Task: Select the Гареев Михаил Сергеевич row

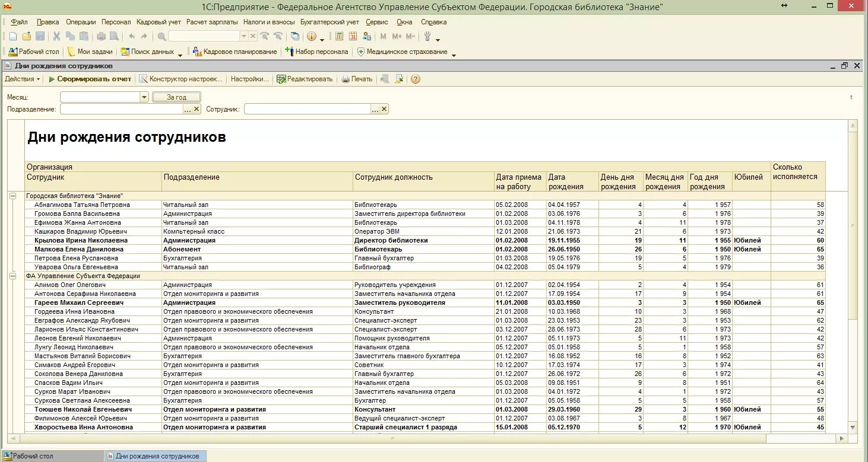Action: 425,303
